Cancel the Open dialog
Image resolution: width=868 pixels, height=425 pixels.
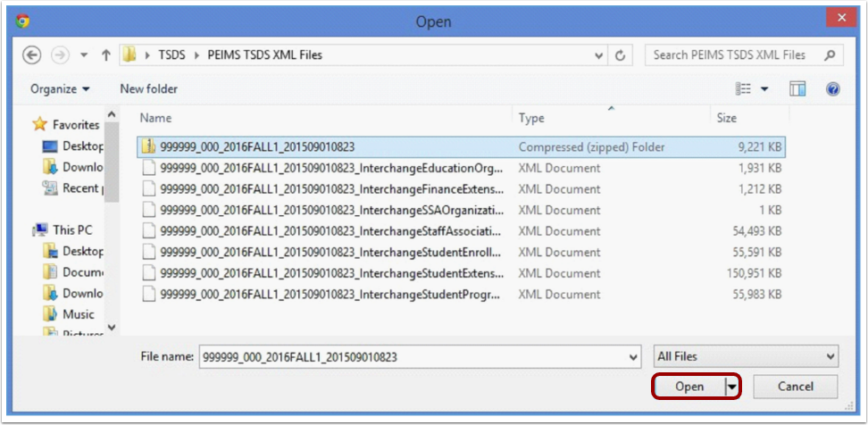coord(796,387)
